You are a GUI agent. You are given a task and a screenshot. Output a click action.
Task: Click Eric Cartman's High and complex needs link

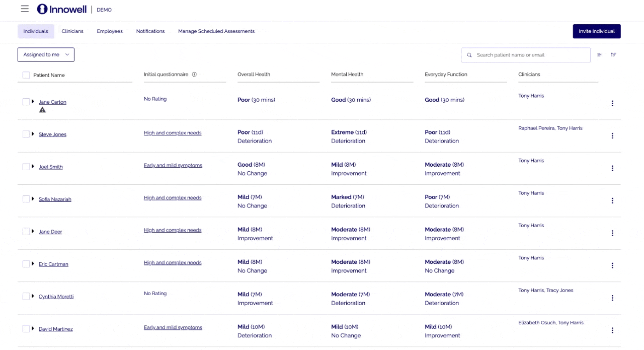tap(173, 262)
